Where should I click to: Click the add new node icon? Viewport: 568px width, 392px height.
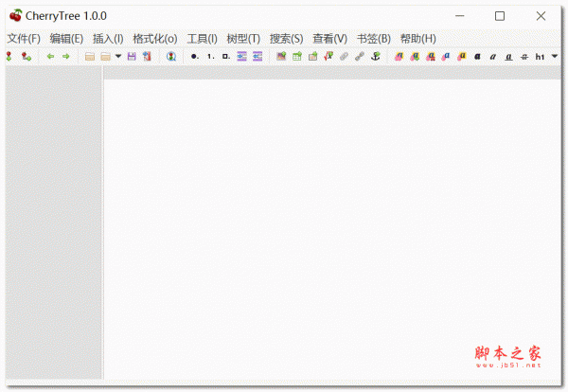pos(9,57)
